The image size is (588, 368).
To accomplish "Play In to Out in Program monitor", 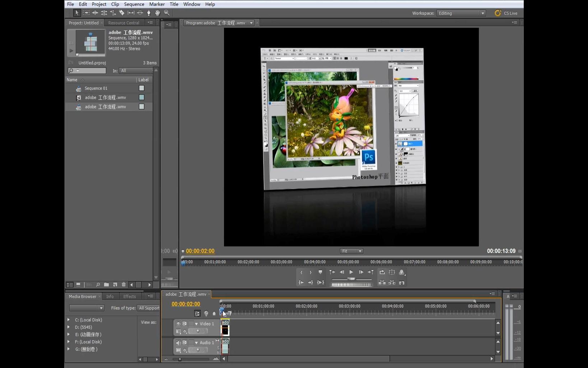I will click(321, 283).
